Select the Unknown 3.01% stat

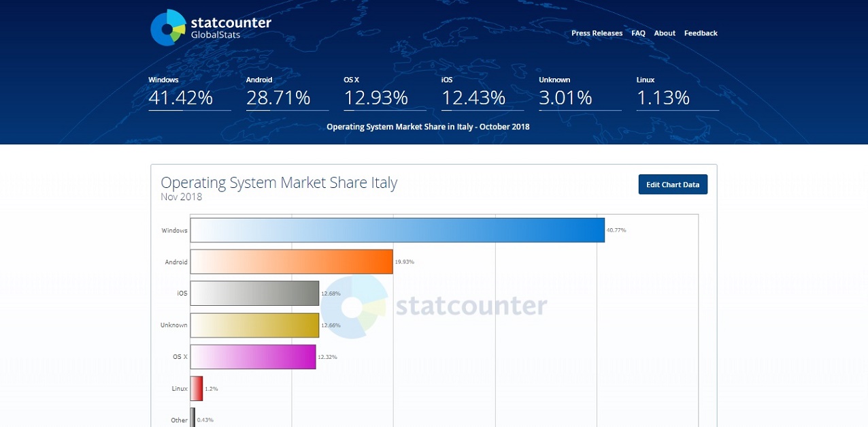(x=580, y=93)
